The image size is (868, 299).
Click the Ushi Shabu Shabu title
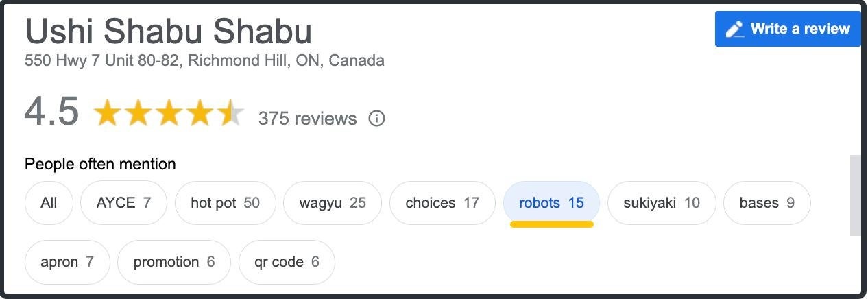point(168,32)
